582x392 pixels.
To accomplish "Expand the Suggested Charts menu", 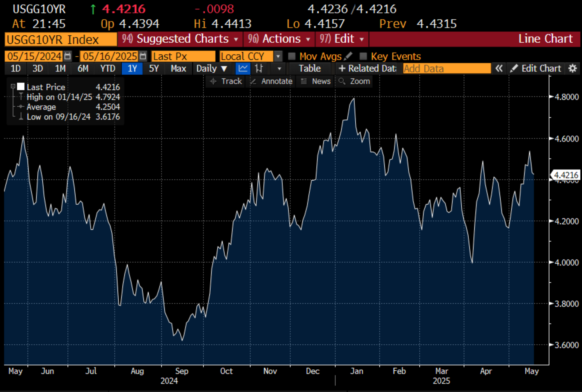I will [x=180, y=39].
